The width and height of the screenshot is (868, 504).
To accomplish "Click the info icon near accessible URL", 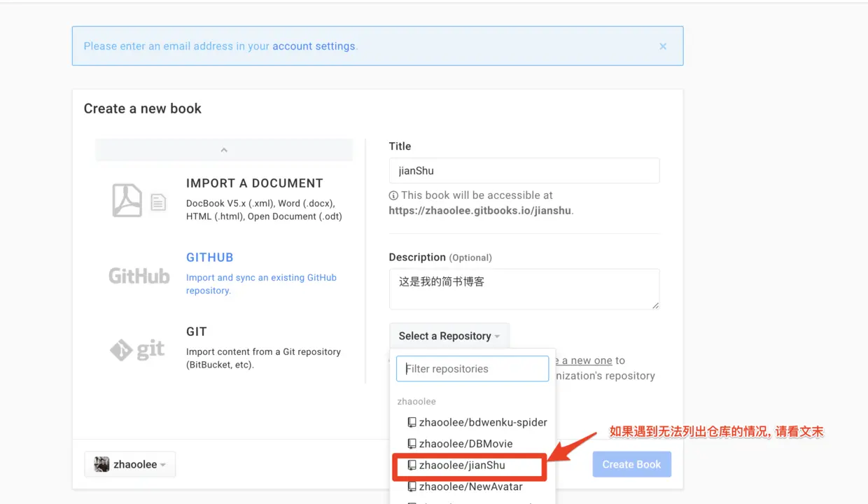I will click(x=393, y=196).
